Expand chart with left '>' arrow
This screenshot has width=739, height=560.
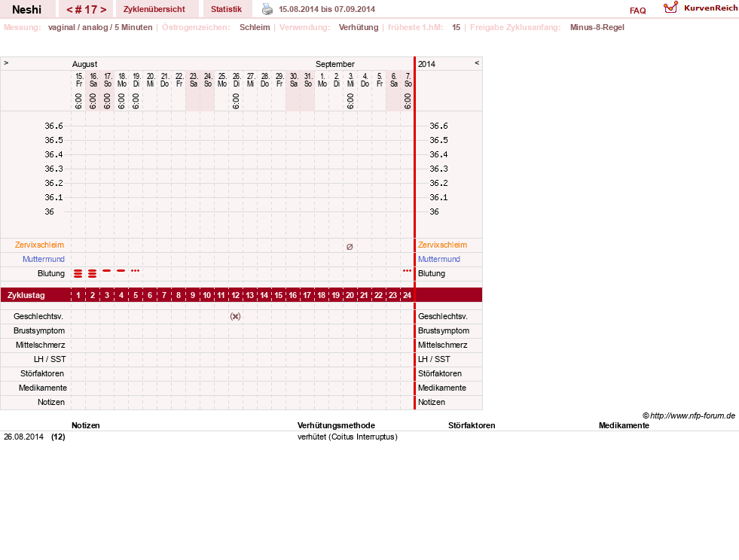pyautogui.click(x=6, y=62)
